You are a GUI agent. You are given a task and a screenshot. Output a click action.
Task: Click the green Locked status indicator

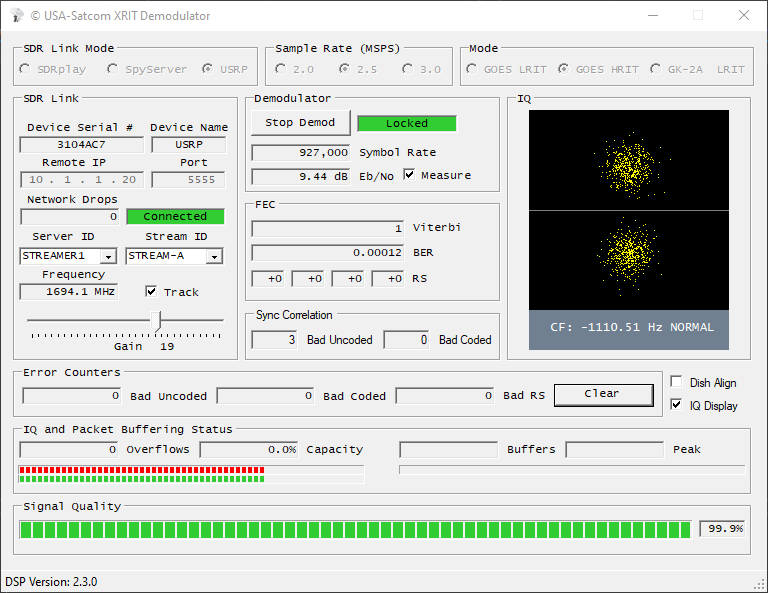pyautogui.click(x=407, y=123)
